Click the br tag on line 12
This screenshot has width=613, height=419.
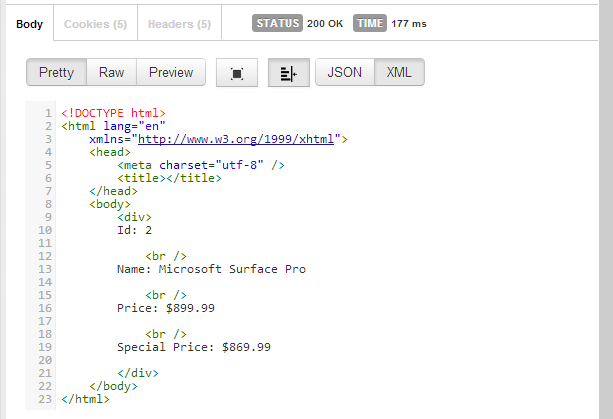(166, 256)
